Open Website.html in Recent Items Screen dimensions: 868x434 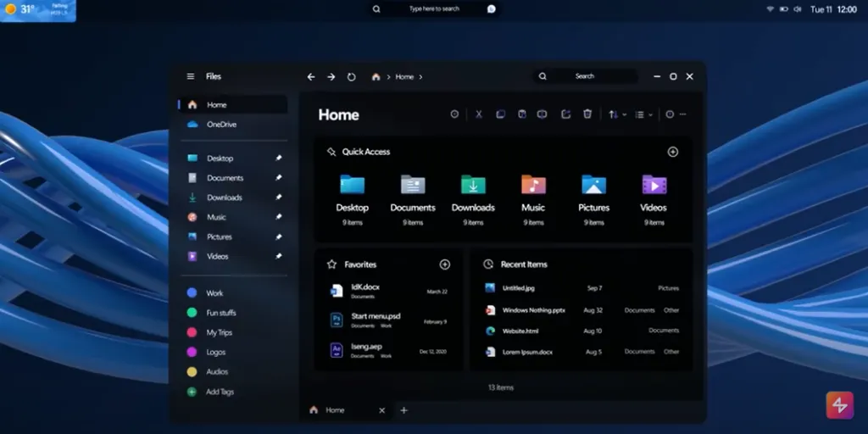click(581, 331)
